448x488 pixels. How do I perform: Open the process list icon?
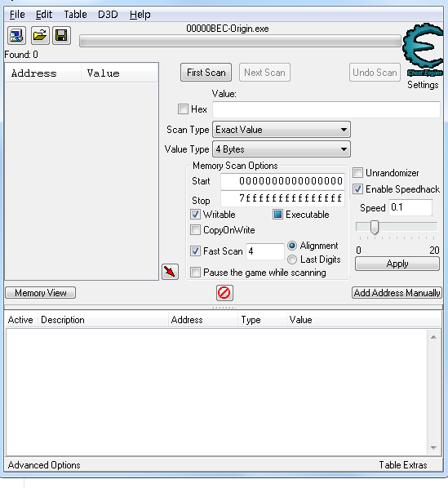(17, 35)
